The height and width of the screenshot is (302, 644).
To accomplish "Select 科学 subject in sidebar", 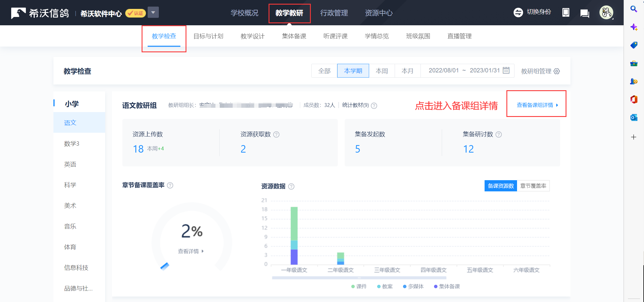I will [79, 185].
